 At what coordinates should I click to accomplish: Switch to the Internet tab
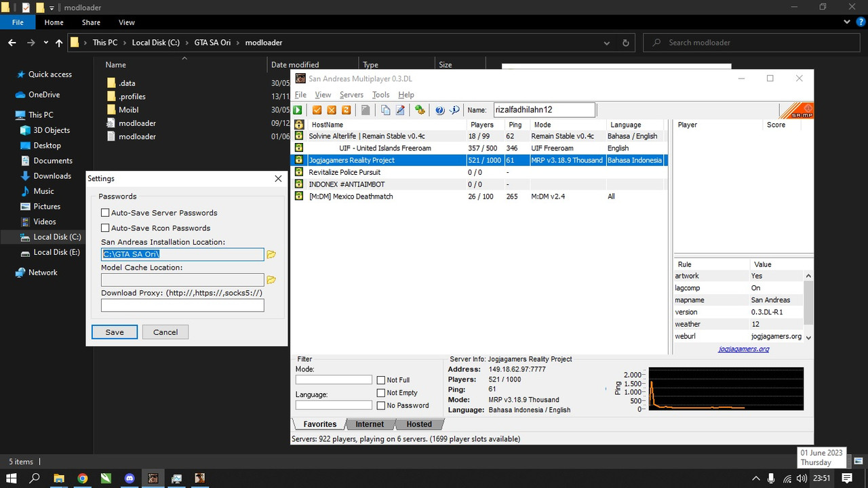[x=370, y=424]
